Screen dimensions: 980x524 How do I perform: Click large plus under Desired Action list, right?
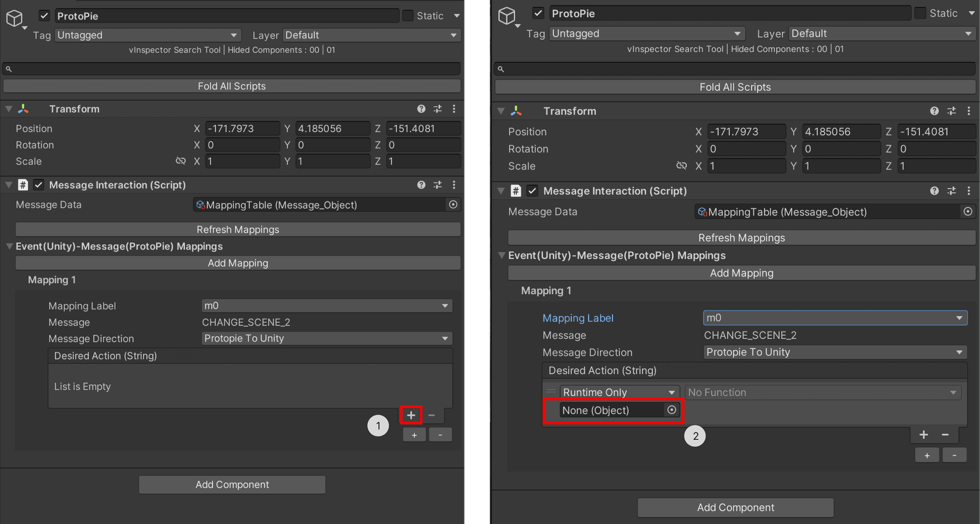(924, 435)
